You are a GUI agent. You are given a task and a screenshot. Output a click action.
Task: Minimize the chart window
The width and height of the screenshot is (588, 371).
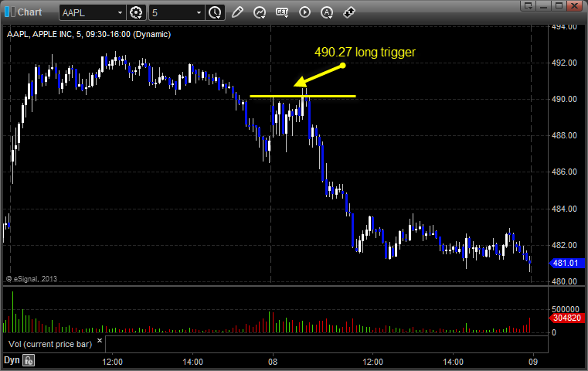[x=544, y=5]
